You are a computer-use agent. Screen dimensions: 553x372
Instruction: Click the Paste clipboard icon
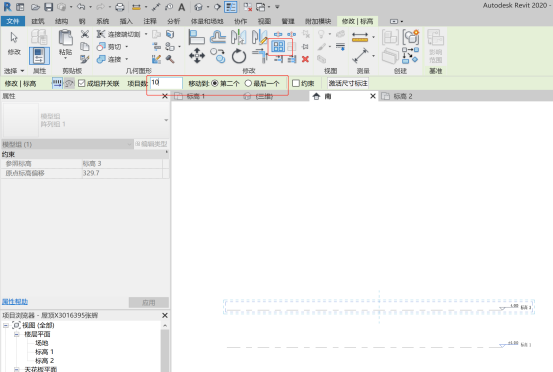66,38
